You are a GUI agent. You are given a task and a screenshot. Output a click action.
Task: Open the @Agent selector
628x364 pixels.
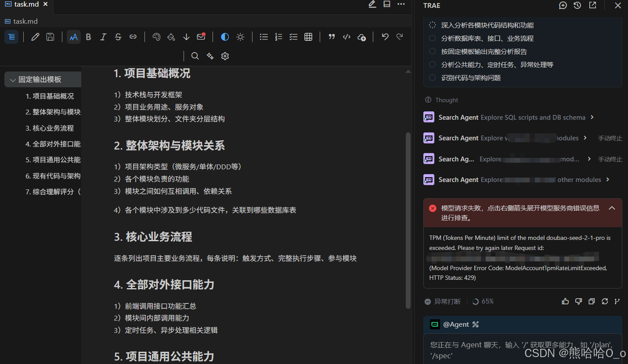point(454,324)
